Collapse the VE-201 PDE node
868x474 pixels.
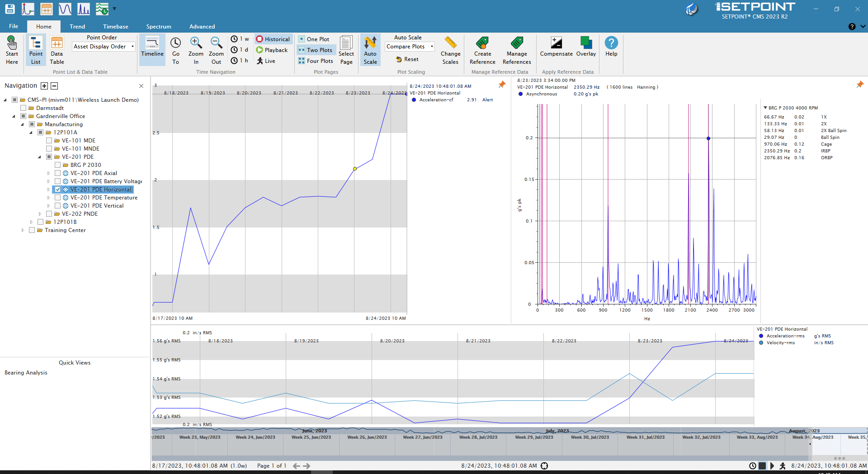(x=39, y=157)
